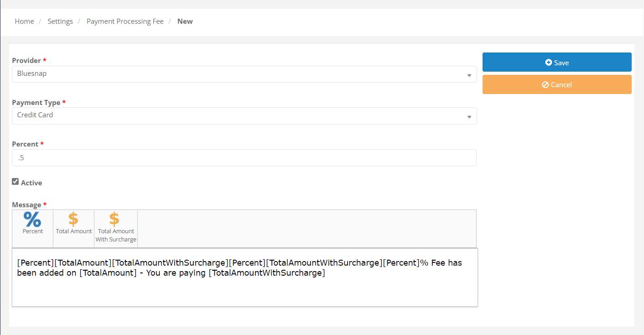Click inside the Message text area
Screen dimensions: 644x335
(245, 277)
